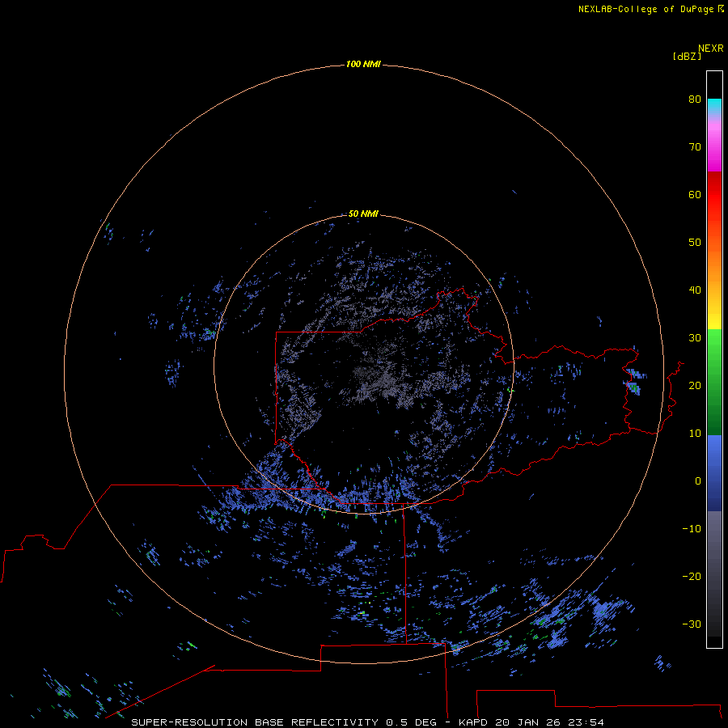Click the 20 value on dBZ scale
This screenshot has height=728, width=728.
point(695,385)
